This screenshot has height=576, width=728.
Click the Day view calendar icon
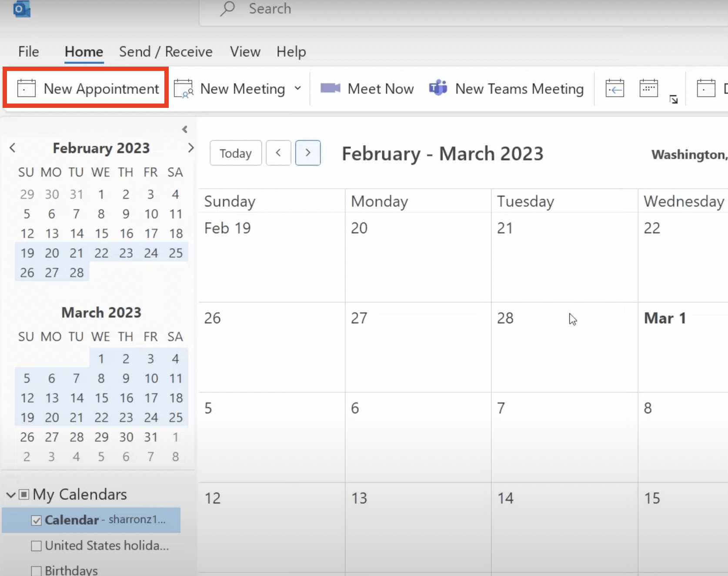click(706, 88)
